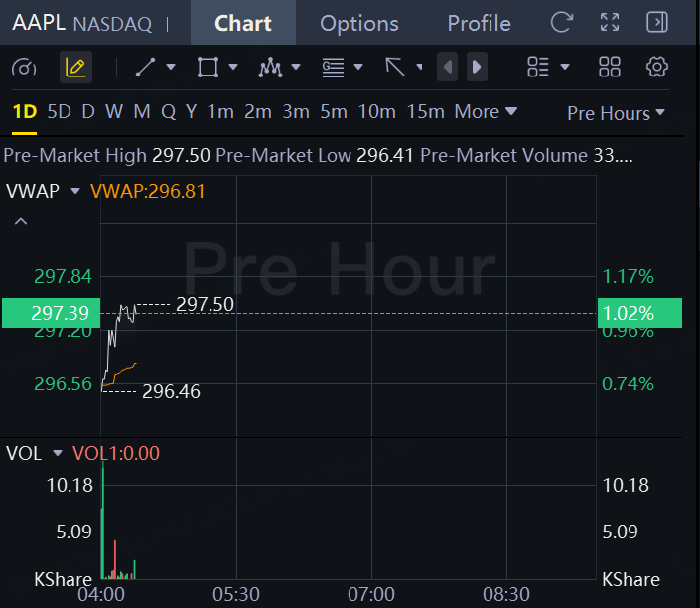
Task: Click the 05:30 time axis label
Action: point(236,595)
